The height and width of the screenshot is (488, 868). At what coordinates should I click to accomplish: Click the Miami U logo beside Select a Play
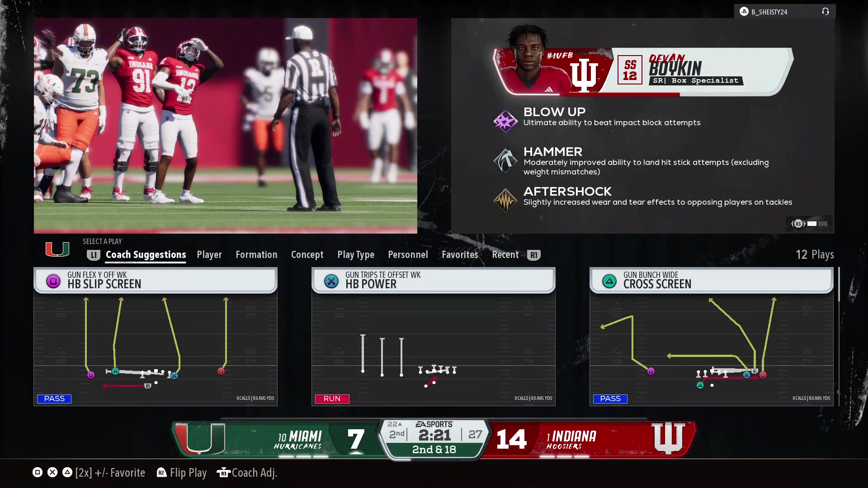57,249
